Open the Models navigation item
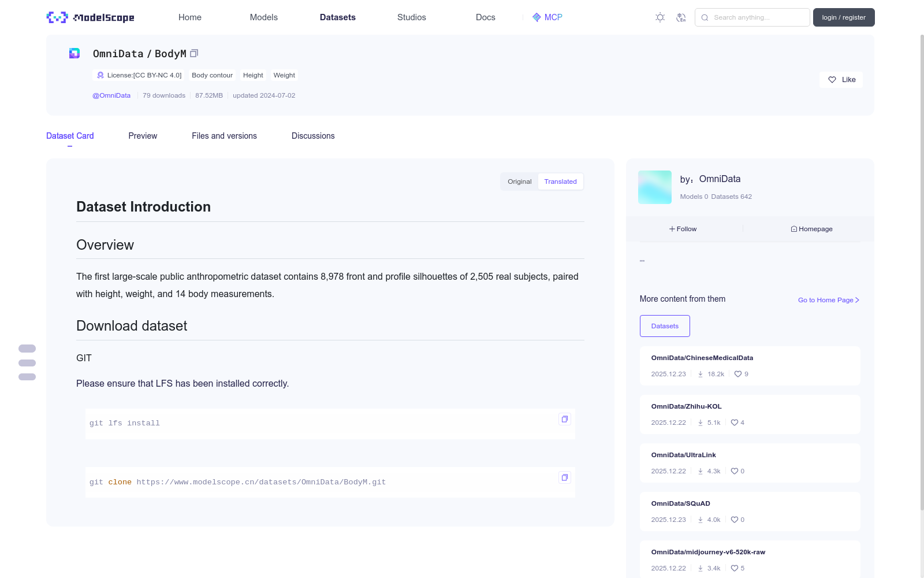Image resolution: width=924 pixels, height=578 pixels. point(264,17)
